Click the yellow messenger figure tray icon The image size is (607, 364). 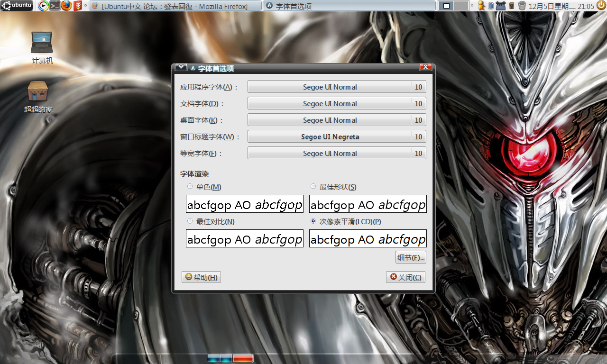481,6
